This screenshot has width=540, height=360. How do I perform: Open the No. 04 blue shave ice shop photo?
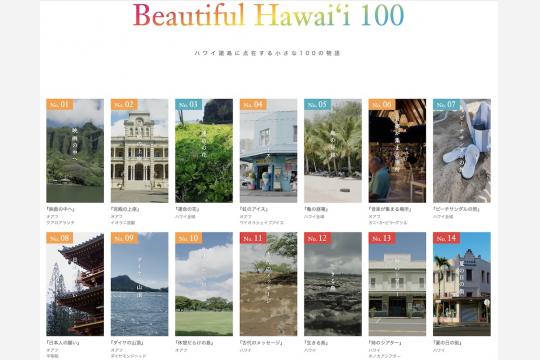coord(268,151)
